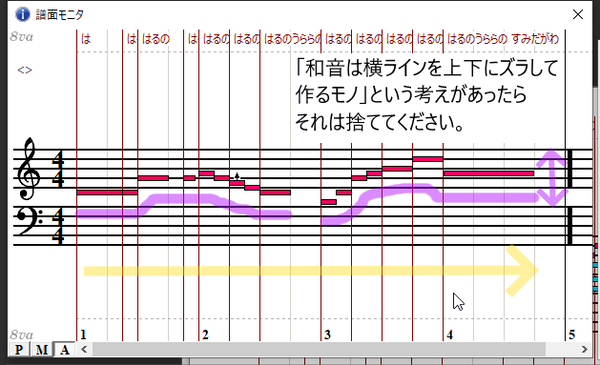Click the window title 譜面モニタ
The height and width of the screenshot is (365, 600).
pos(60,15)
